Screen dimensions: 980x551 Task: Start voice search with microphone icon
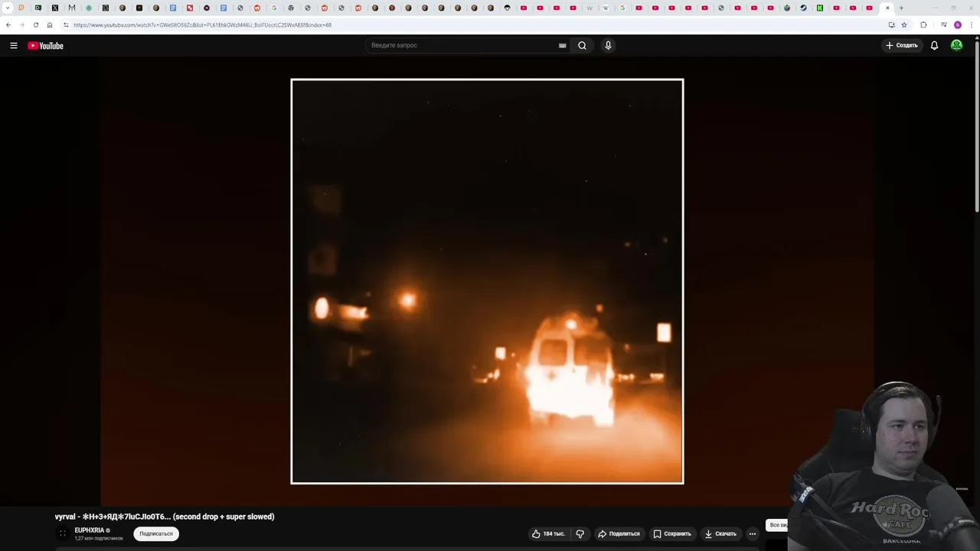pos(608,46)
